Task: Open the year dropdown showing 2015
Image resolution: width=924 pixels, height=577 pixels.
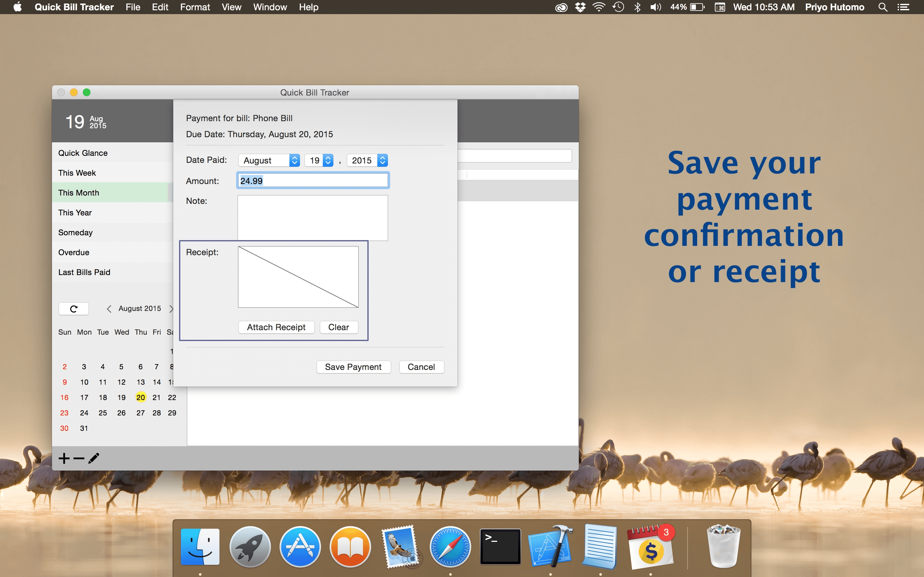Action: [367, 160]
